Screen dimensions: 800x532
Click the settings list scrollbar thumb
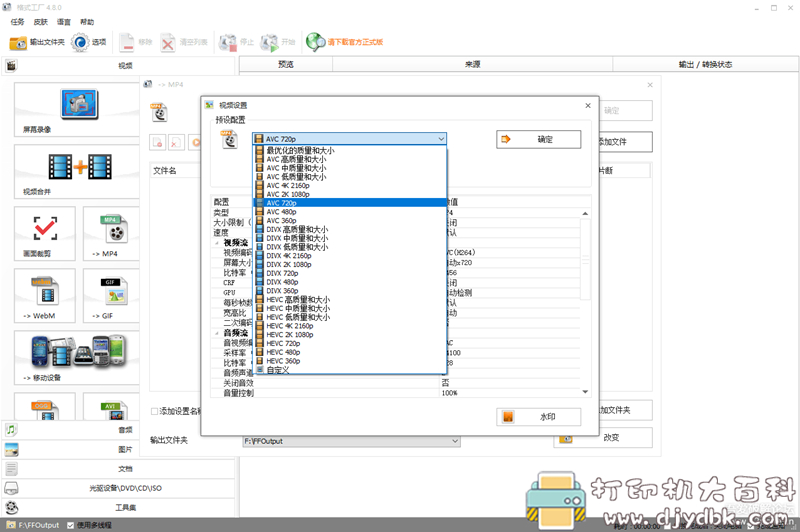[585, 259]
